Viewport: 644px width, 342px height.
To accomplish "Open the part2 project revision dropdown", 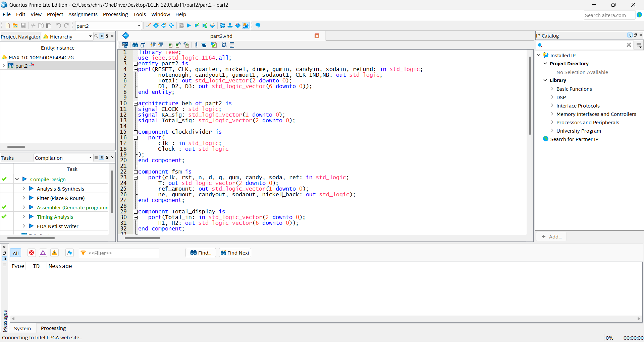I will [x=108, y=26].
